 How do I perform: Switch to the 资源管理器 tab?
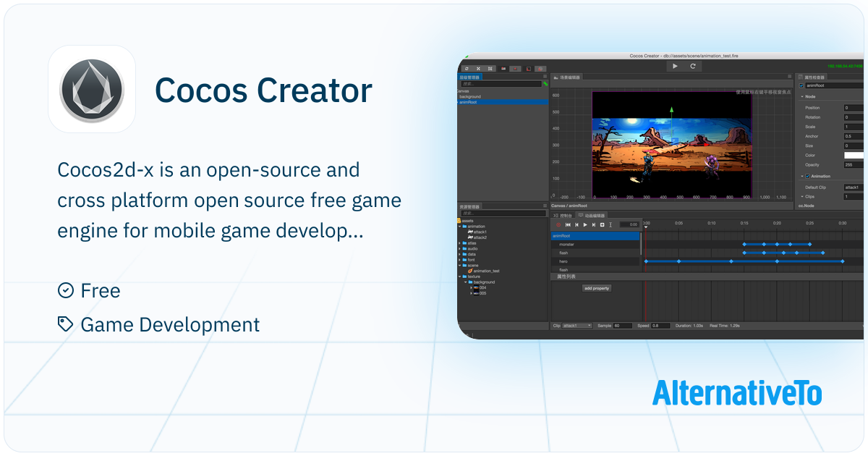click(469, 206)
